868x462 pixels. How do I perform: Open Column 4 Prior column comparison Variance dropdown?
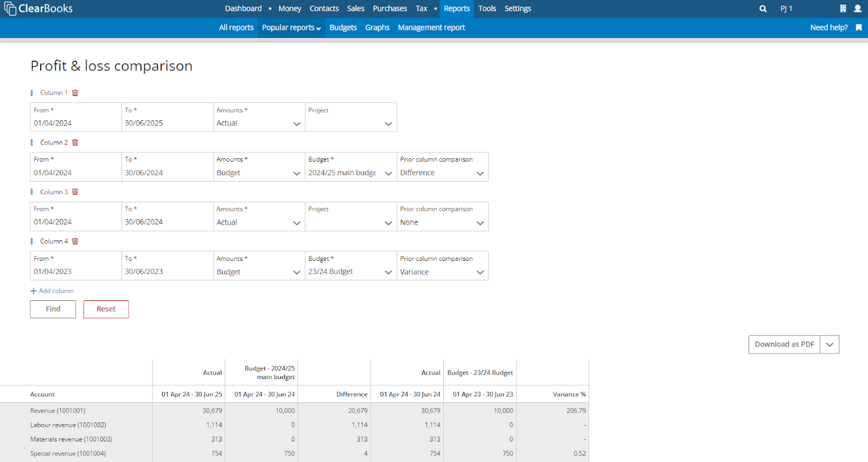(443, 266)
